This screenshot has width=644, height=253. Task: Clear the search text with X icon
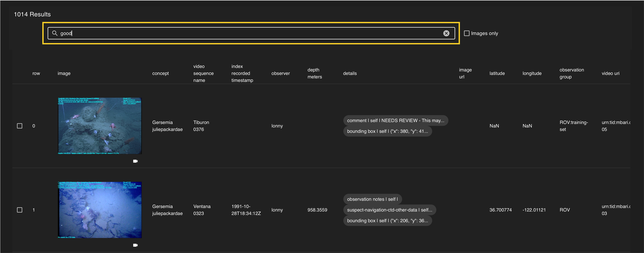click(446, 33)
